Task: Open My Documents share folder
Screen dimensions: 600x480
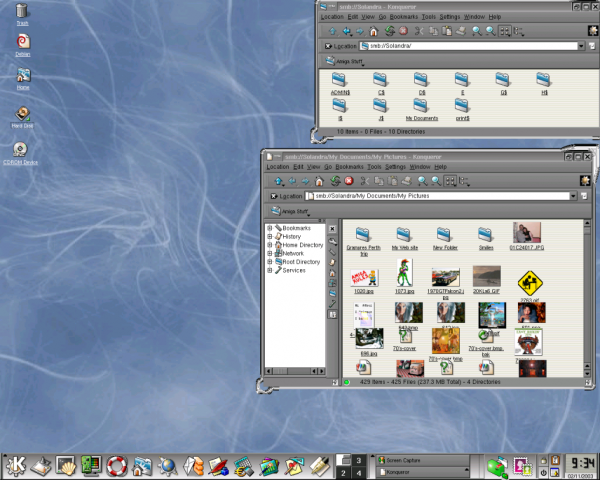Action: click(421, 109)
